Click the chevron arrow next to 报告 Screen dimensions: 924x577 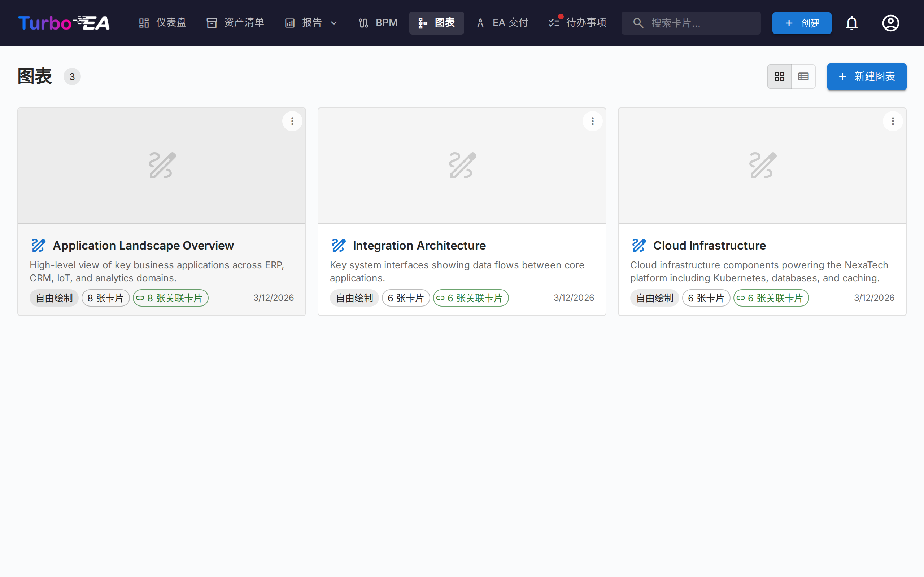(334, 23)
